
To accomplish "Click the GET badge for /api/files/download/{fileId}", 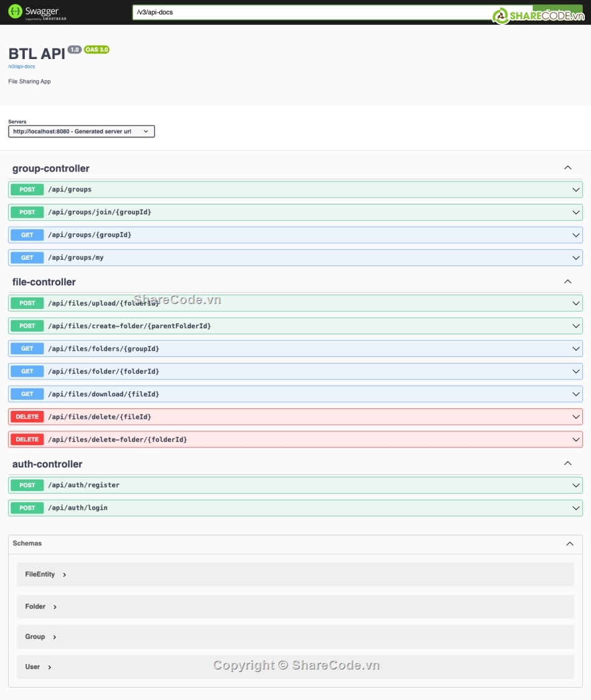I will 27,394.
